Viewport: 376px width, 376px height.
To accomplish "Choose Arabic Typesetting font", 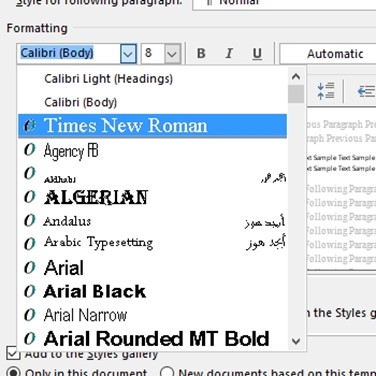I will (x=152, y=244).
